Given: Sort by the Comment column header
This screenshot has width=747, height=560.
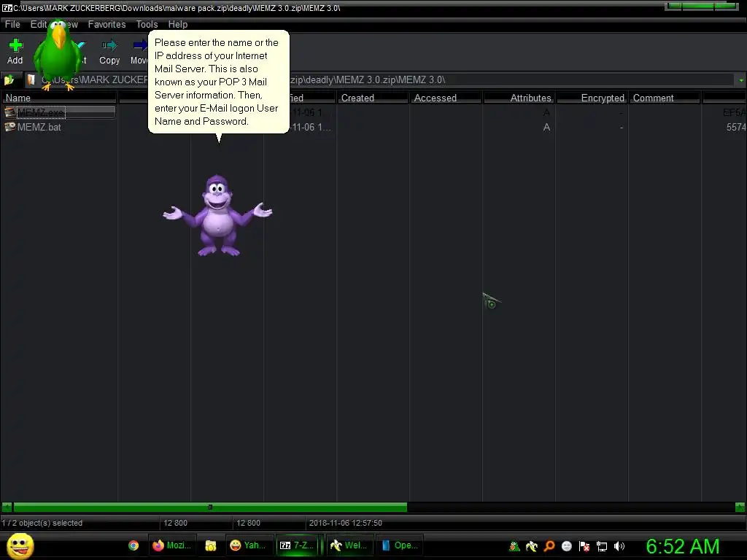Looking at the screenshot, I should [664, 98].
